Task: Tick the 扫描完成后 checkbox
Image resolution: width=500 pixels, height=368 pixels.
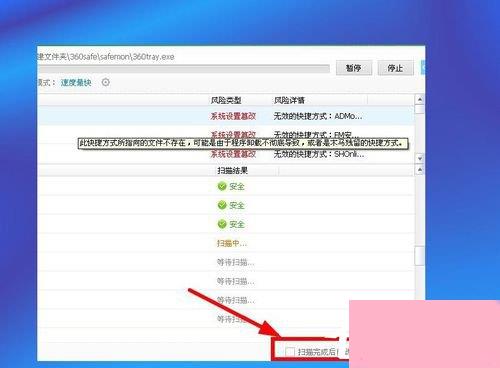Action: (290, 351)
